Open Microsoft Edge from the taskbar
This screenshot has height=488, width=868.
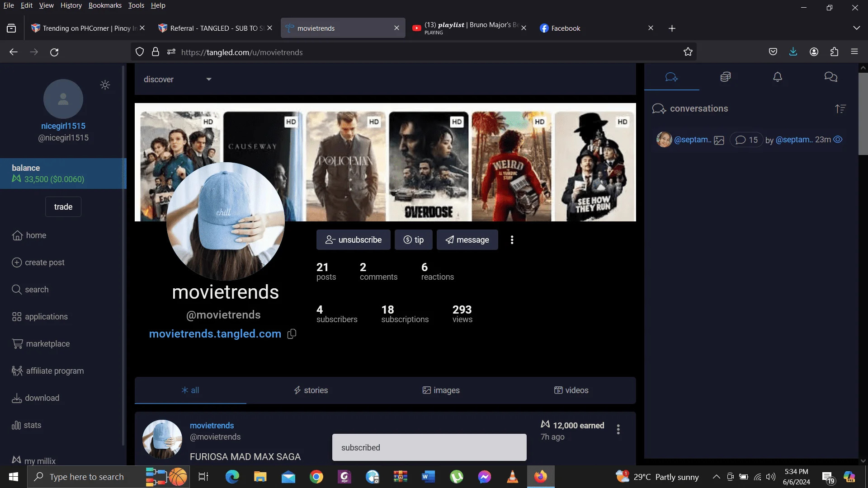click(232, 477)
